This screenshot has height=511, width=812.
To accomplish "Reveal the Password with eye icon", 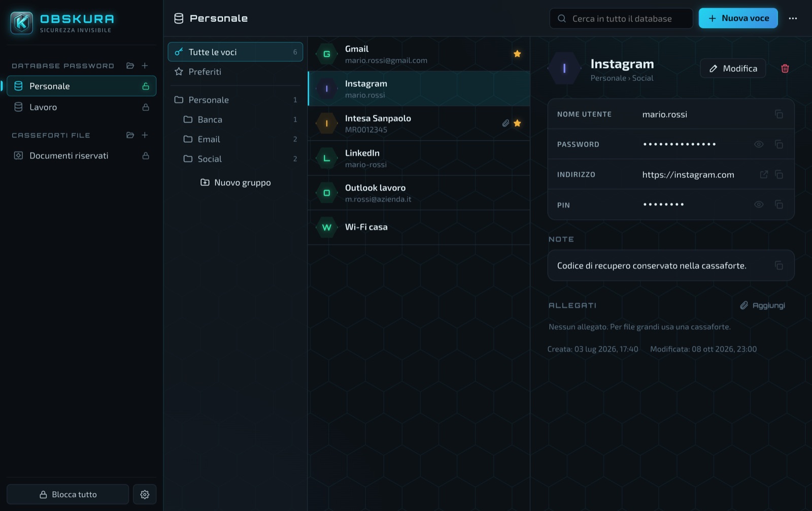I will 759,144.
